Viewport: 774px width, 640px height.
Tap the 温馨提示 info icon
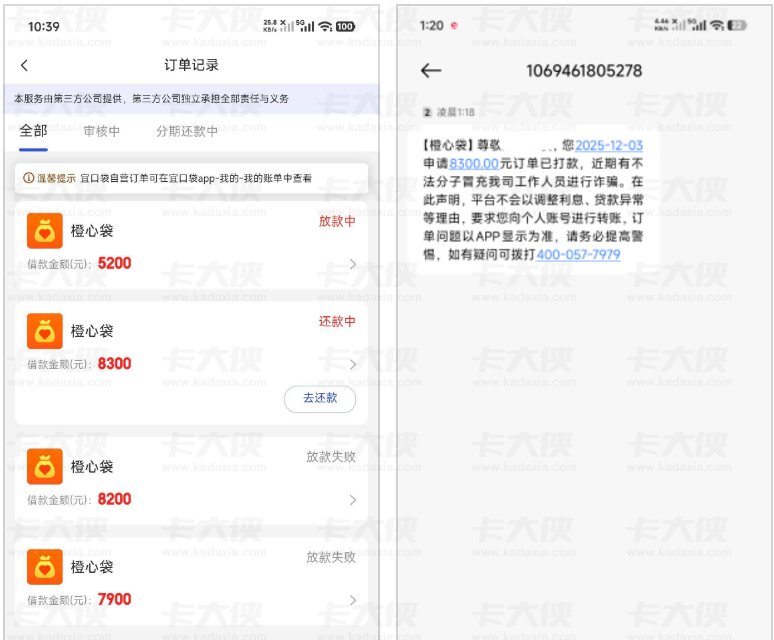click(29, 178)
